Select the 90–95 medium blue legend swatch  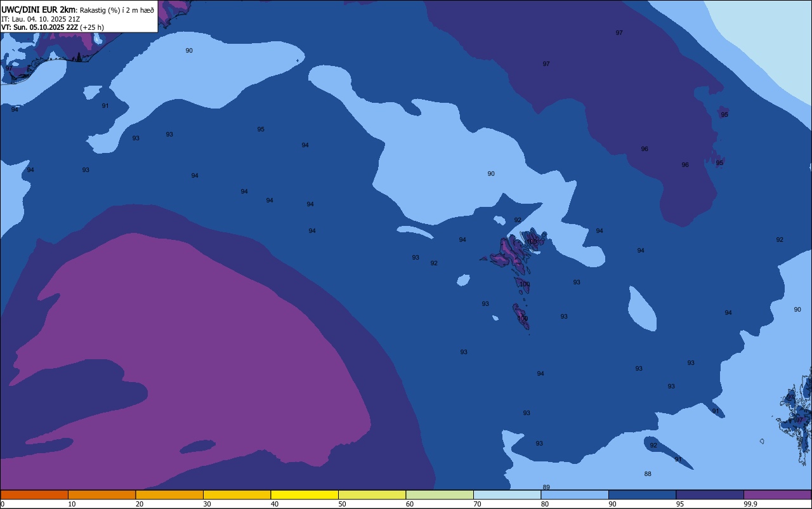[642, 494]
